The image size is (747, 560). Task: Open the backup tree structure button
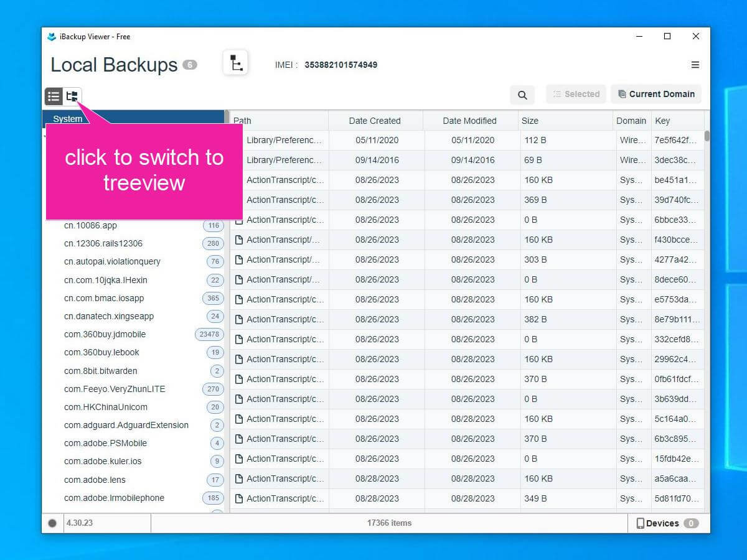click(235, 63)
